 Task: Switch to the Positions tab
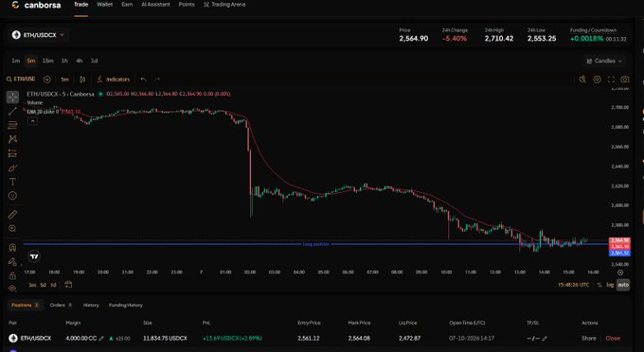[25, 306]
